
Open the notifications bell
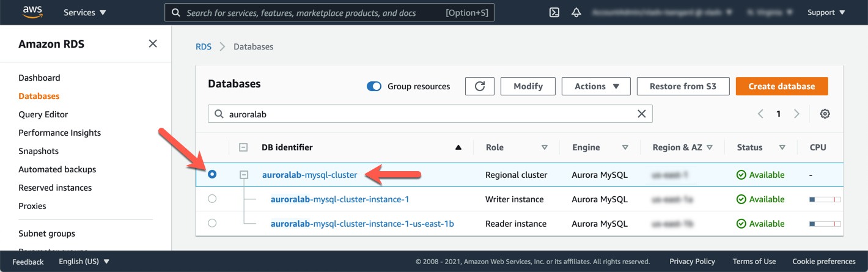pyautogui.click(x=576, y=12)
